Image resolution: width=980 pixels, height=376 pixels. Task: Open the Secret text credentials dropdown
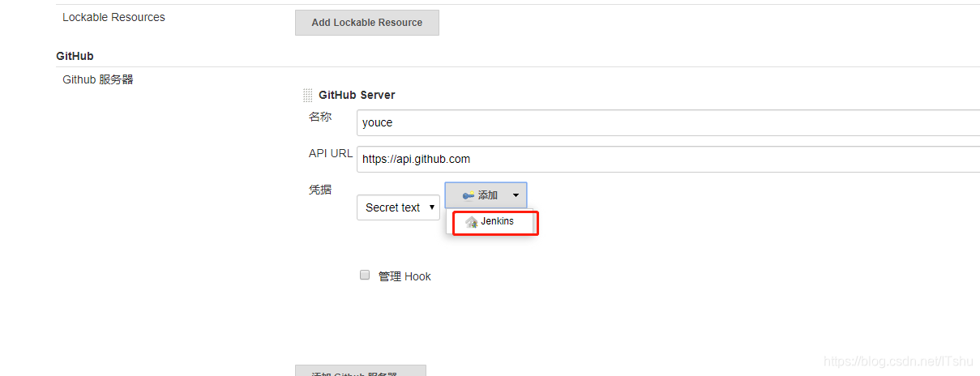[x=398, y=207]
